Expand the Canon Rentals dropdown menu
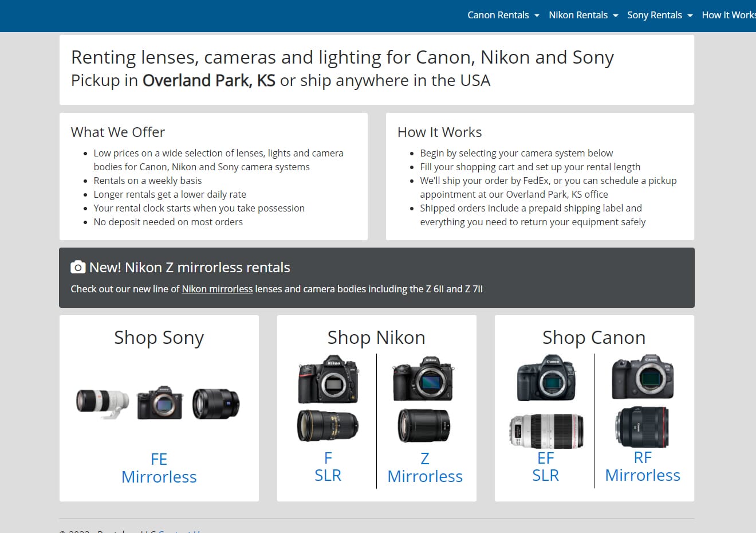Image resolution: width=756 pixels, height=533 pixels. point(503,15)
